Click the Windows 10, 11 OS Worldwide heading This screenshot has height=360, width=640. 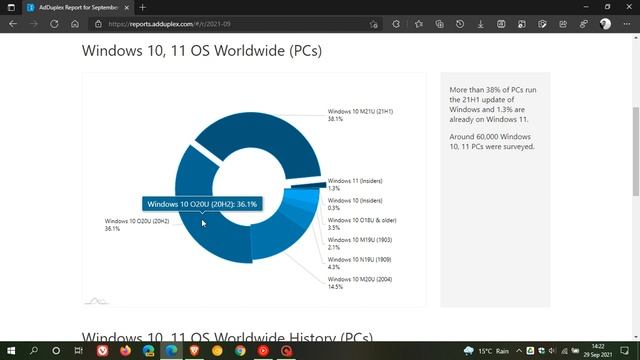coord(202,51)
